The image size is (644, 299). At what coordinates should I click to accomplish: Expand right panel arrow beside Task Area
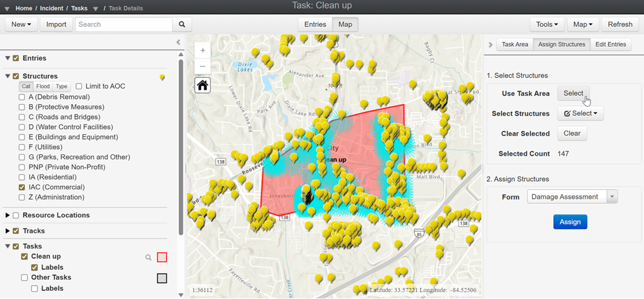click(x=490, y=44)
